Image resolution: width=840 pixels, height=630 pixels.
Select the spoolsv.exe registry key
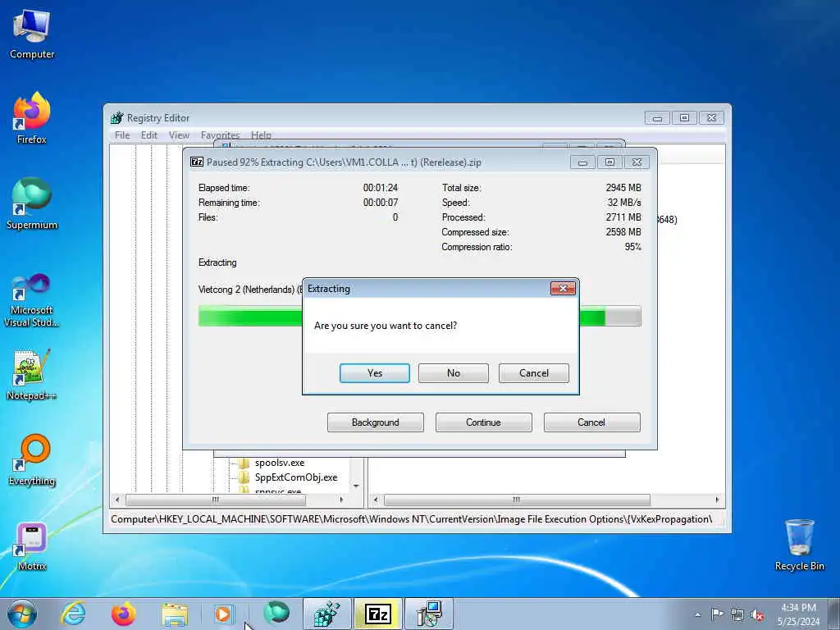(x=280, y=463)
